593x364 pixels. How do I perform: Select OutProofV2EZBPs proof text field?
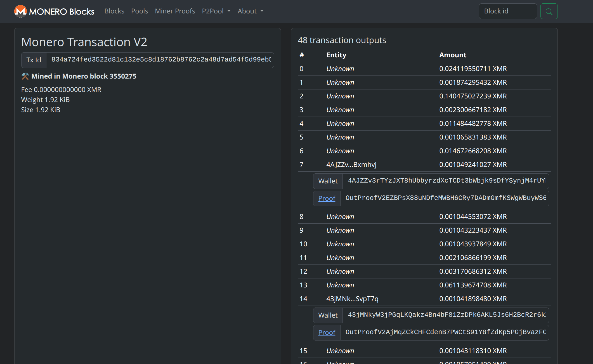pyautogui.click(x=445, y=198)
